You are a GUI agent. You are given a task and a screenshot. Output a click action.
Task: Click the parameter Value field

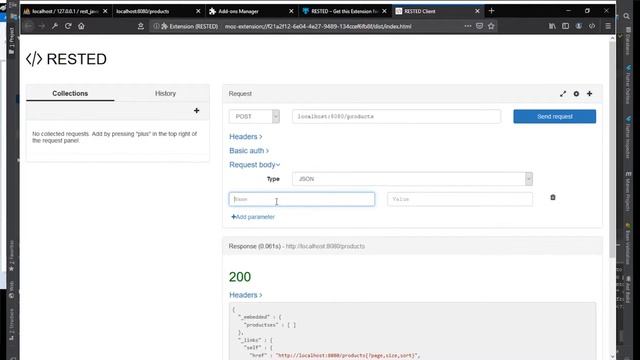coord(460,199)
